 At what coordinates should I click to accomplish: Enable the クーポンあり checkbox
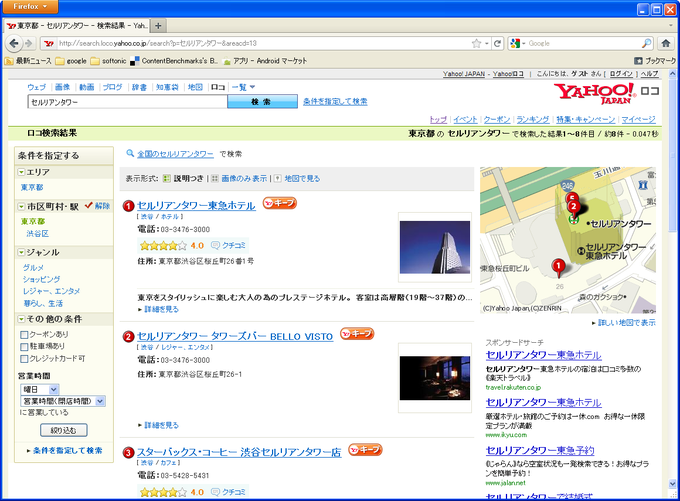point(24,334)
